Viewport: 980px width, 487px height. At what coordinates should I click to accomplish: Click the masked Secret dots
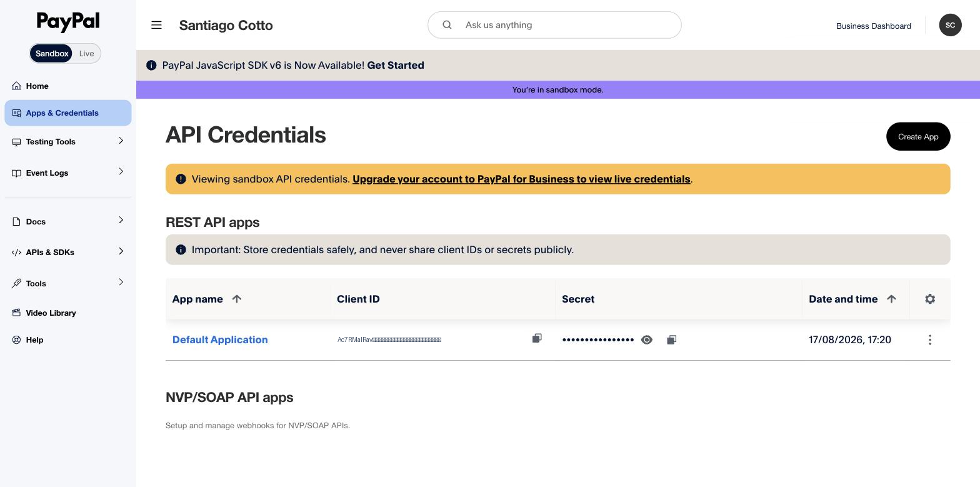point(598,339)
